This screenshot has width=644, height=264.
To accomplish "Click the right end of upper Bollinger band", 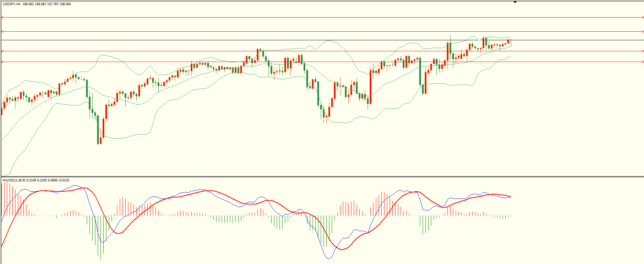I will [x=511, y=37].
